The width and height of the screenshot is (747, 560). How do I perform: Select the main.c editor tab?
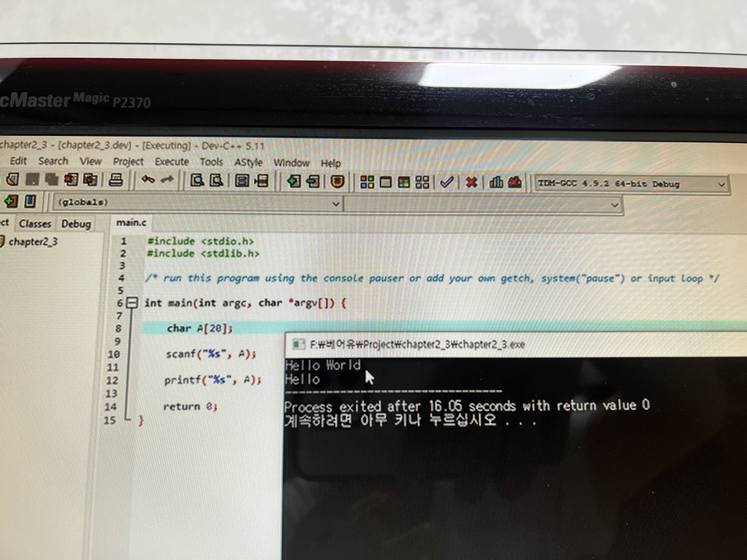click(x=131, y=223)
